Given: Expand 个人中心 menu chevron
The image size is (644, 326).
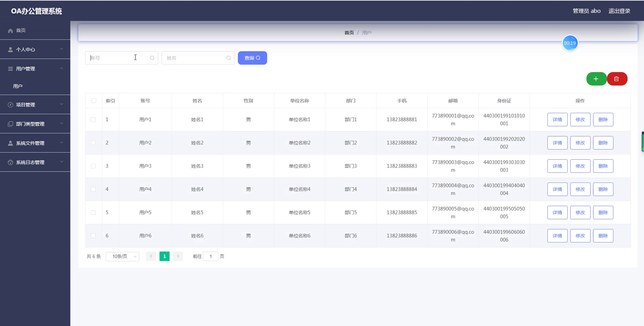Looking at the screenshot, I should (62, 49).
